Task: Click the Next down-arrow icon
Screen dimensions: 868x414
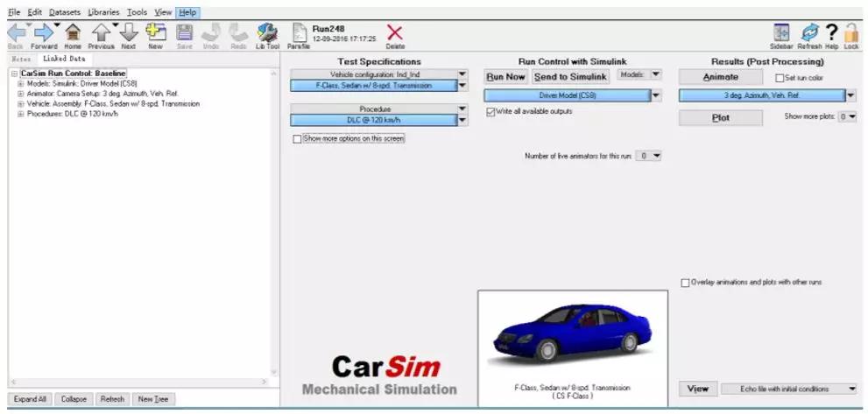Action: (129, 33)
